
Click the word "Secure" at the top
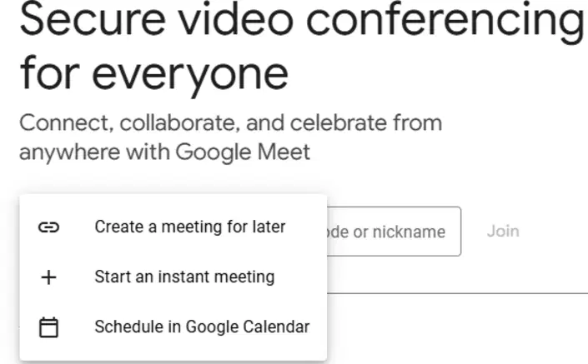[93, 18]
